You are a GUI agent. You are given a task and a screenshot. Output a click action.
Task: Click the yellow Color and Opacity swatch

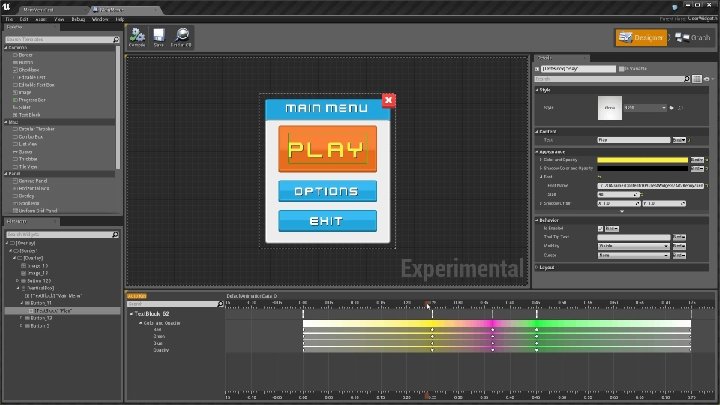point(642,160)
